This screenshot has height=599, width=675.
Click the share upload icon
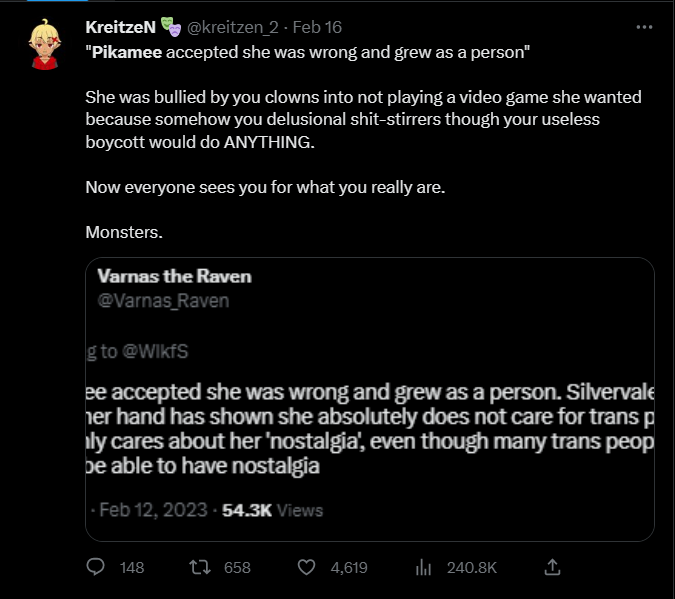(x=551, y=567)
